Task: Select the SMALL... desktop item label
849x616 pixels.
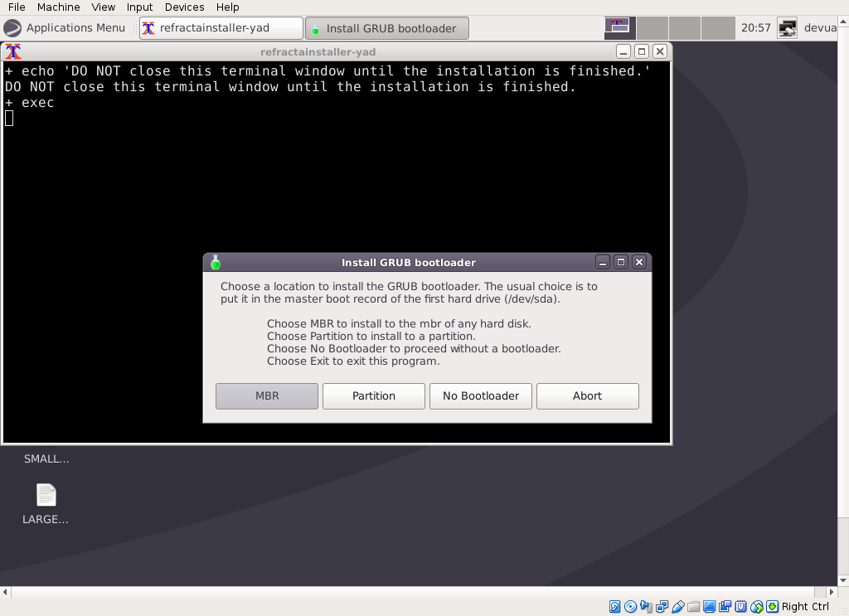Action: (x=46, y=459)
